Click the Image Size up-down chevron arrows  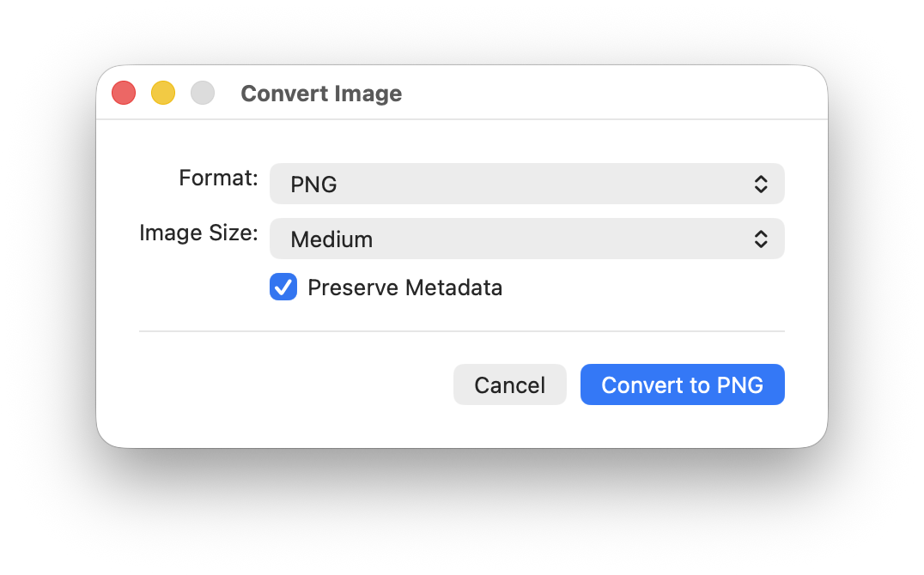point(760,239)
